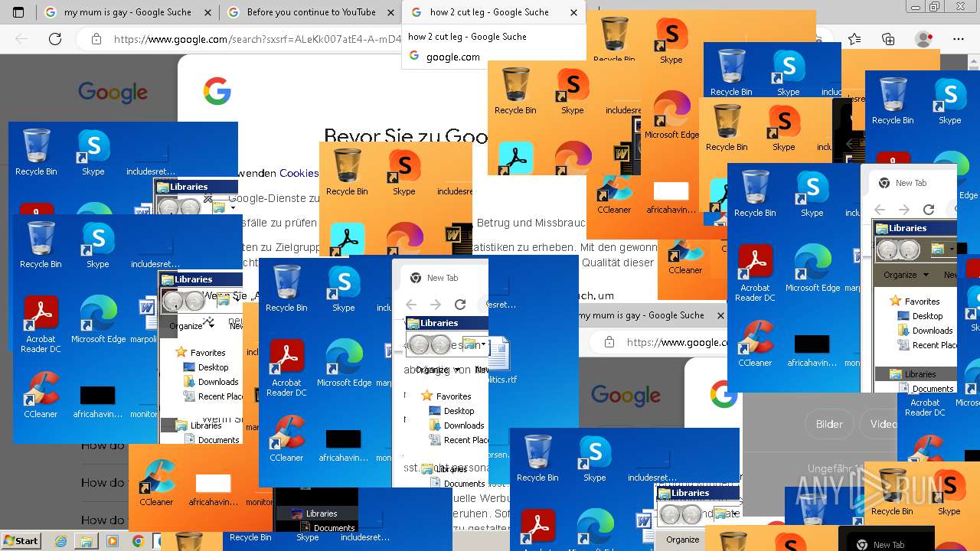The width and height of the screenshot is (980, 551).
Task: Open the Edge Favorites star icon
Action: coord(854,39)
